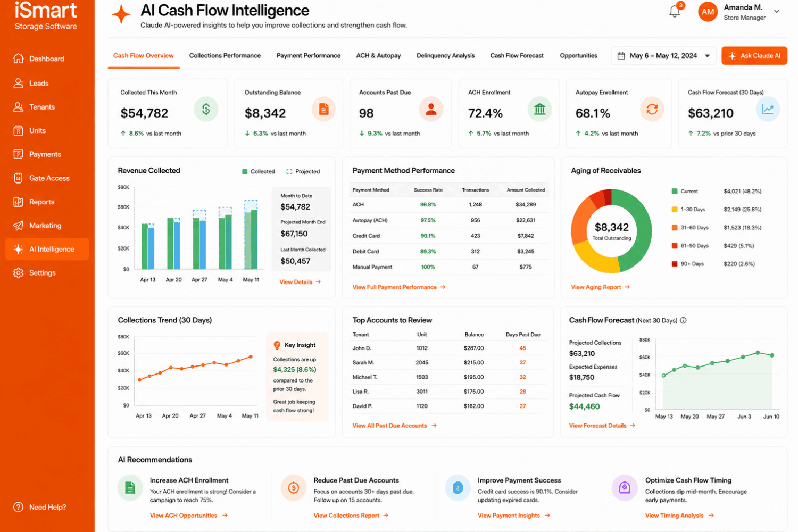Open the notifications bell
This screenshot has width=798, height=532.
pyautogui.click(x=675, y=11)
